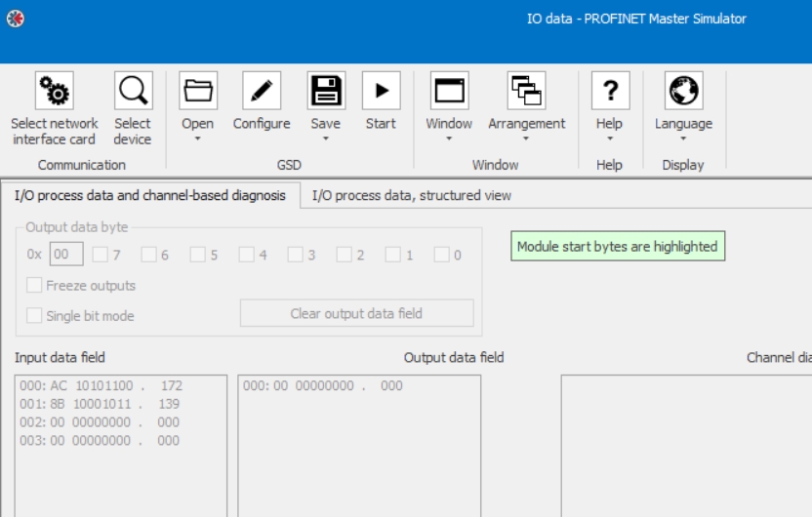Expand the Save dropdown arrow
Image resolution: width=812 pixels, height=517 pixels.
point(326,139)
